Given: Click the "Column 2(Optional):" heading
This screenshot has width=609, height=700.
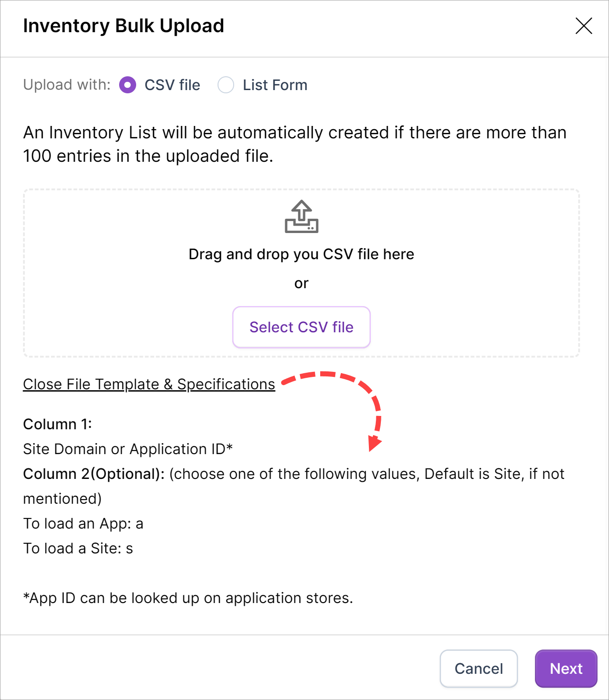Looking at the screenshot, I should (94, 474).
